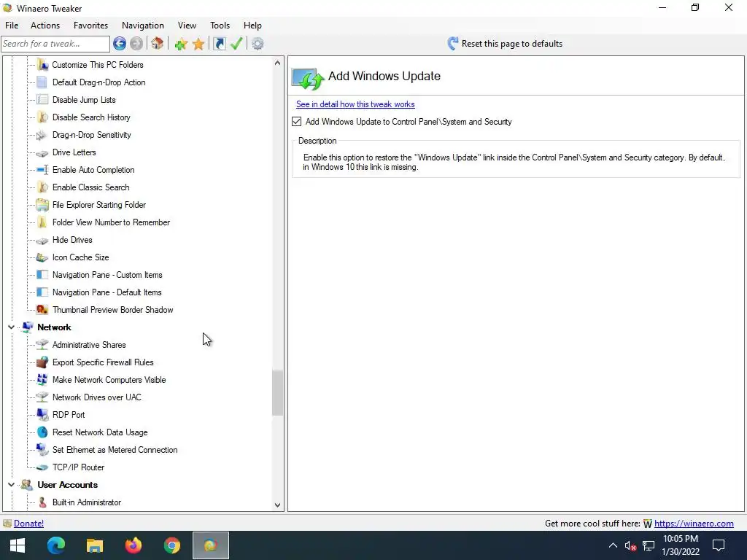Launch Firefox from the taskbar
The width and height of the screenshot is (747, 560).
[x=133, y=545]
